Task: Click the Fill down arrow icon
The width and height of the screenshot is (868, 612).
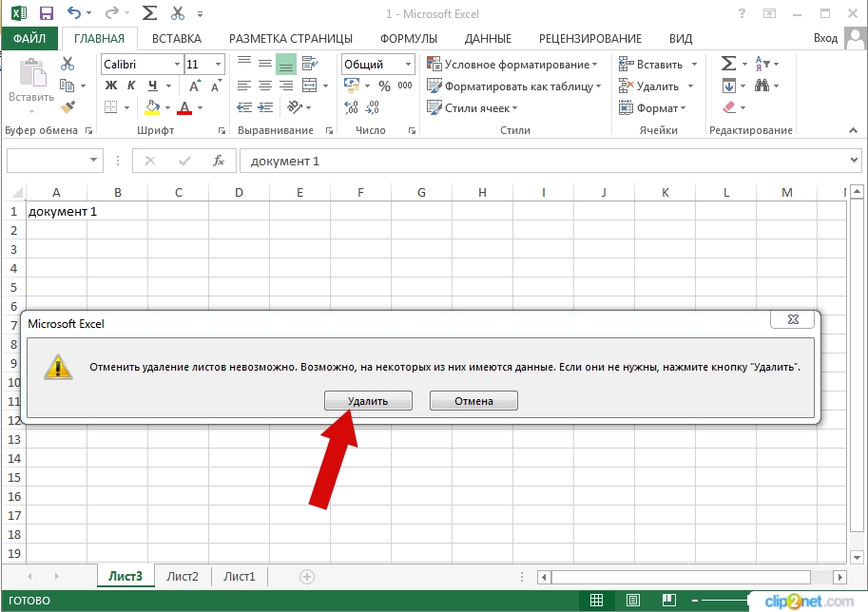Action: [x=729, y=86]
